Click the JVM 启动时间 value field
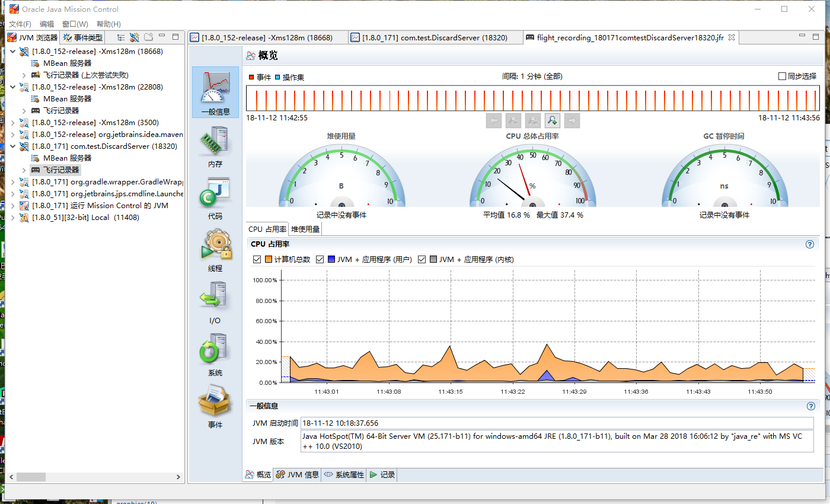This screenshot has width=830, height=504. coord(557,423)
